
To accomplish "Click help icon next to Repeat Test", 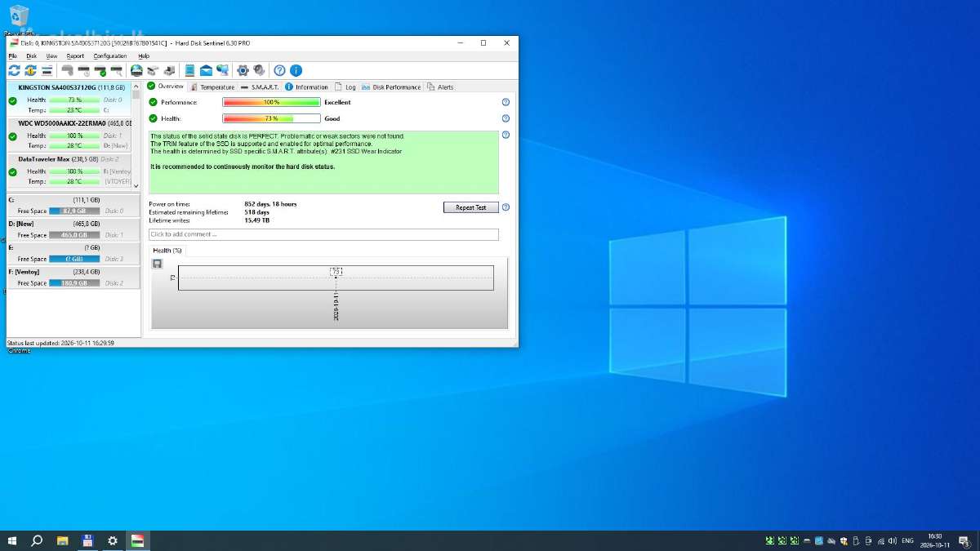I will [506, 207].
